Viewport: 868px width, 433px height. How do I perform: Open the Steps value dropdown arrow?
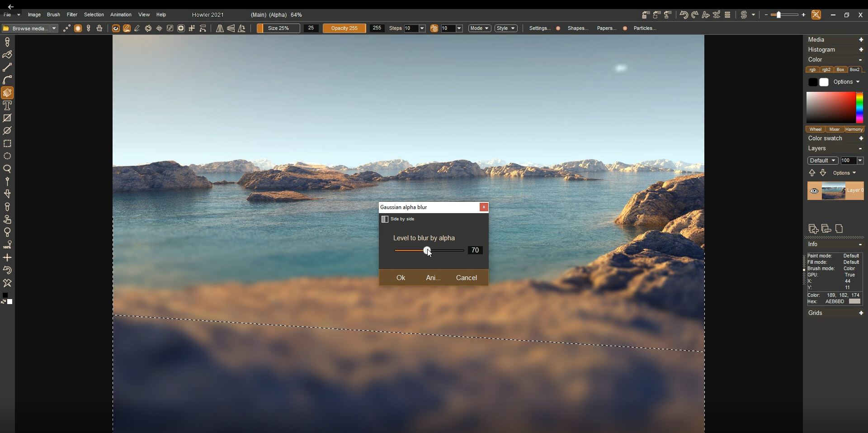pyautogui.click(x=422, y=28)
